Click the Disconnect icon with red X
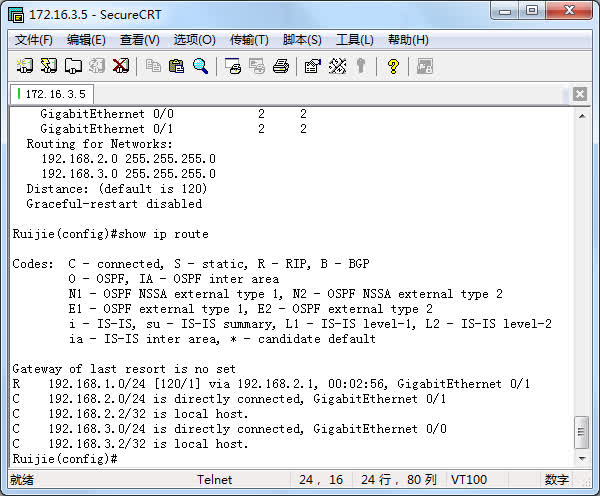 pos(121,66)
